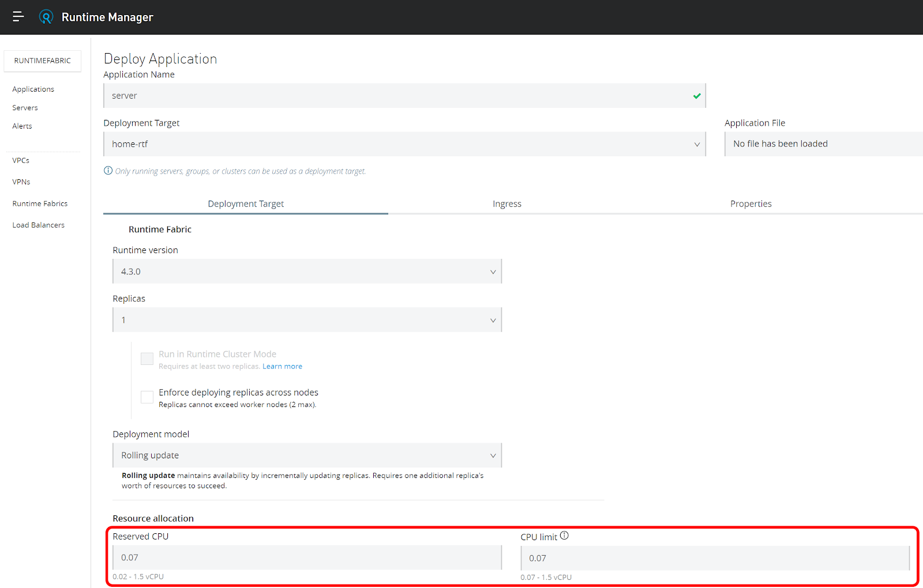Click the green checkmark in Application Name field
The height and width of the screenshot is (588, 923).
click(x=696, y=96)
